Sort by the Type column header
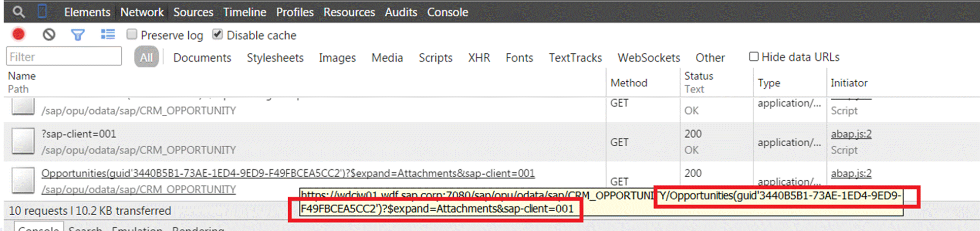The height and width of the screenshot is (231, 980). 790,82
